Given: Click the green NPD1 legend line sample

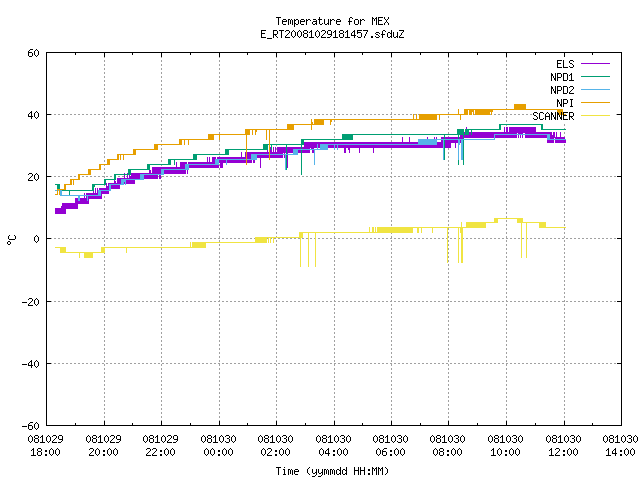Looking at the screenshot, I should pyautogui.click(x=595, y=76).
